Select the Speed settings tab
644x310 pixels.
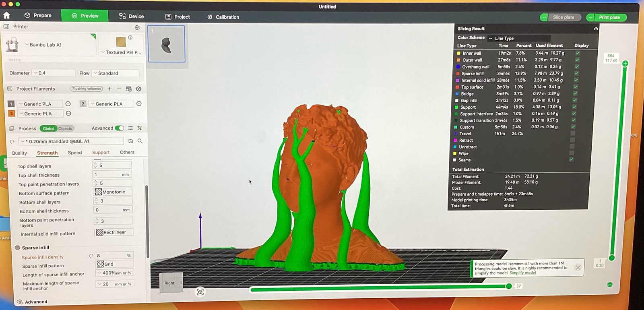tap(75, 153)
